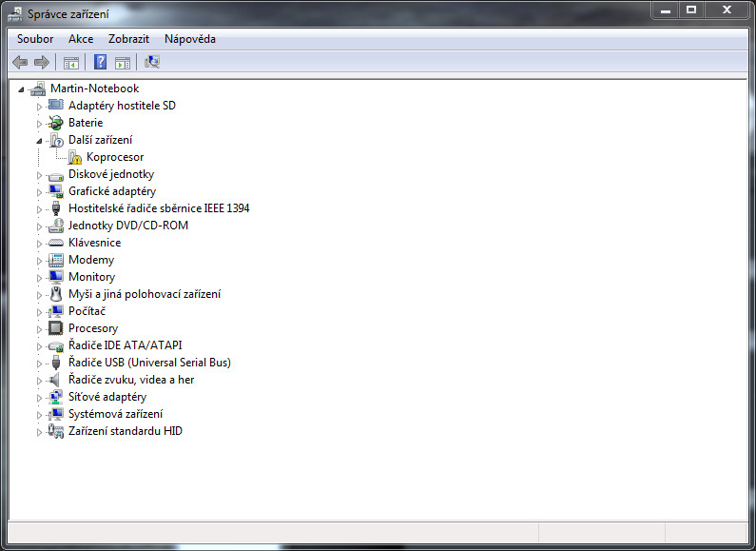Click the SD host adapters icon
Viewport: 756px width, 551px height.
[x=56, y=105]
